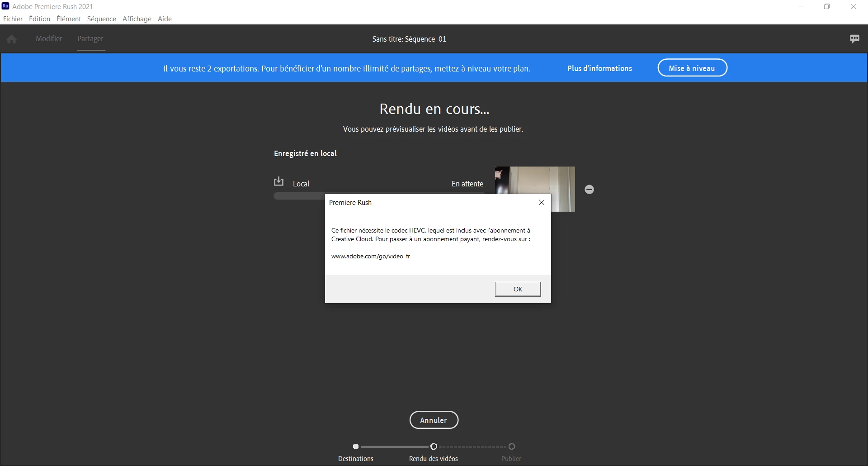Switch to the Partager tab

point(90,39)
